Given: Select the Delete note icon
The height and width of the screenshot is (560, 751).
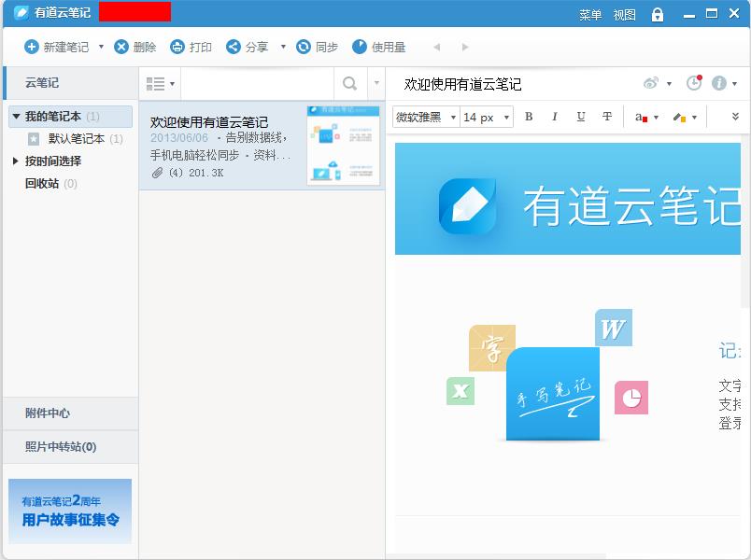Looking at the screenshot, I should click(x=120, y=48).
